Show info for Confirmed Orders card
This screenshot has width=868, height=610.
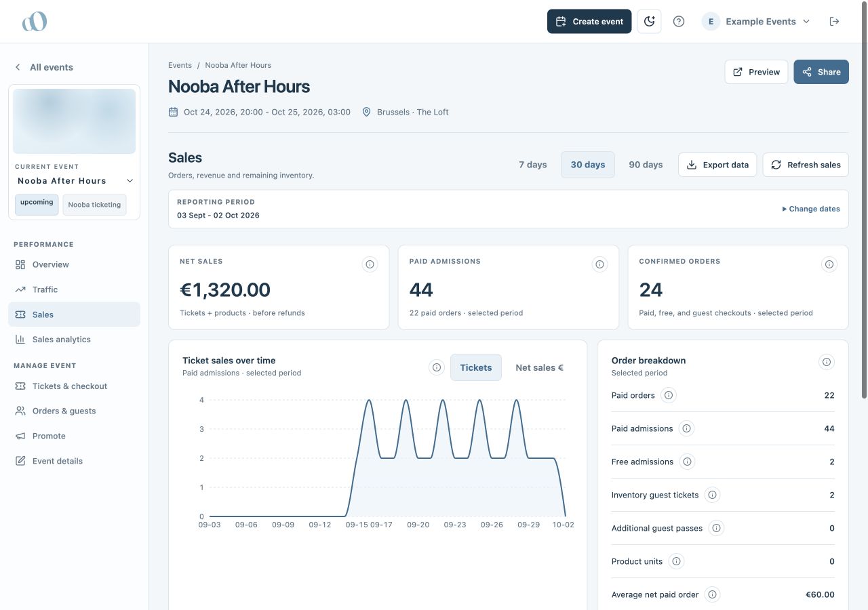click(829, 264)
